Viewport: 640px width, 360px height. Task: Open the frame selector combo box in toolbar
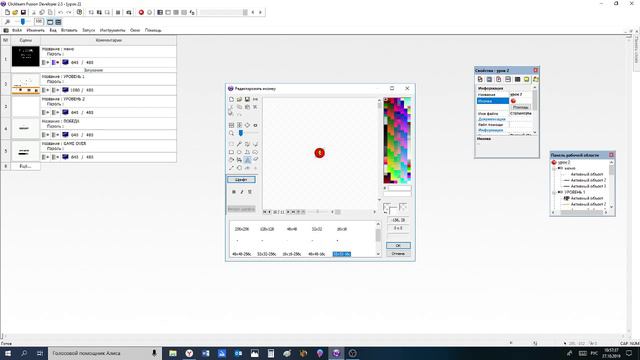click(224, 13)
